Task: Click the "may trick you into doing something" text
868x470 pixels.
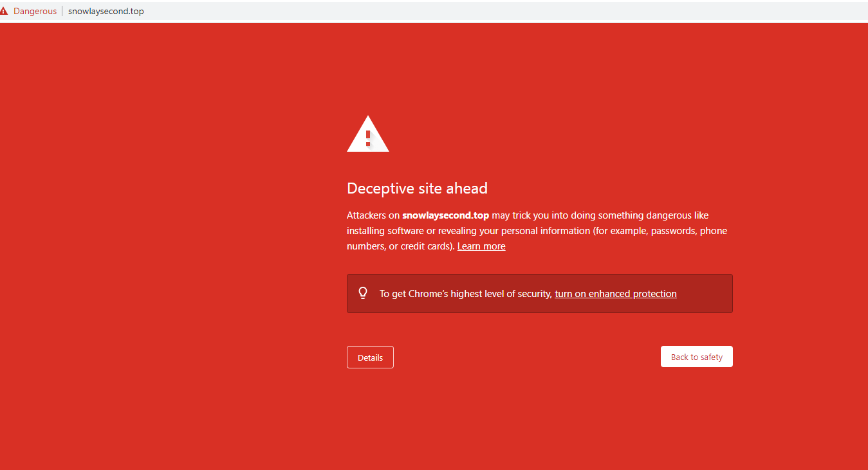Action: click(x=573, y=215)
